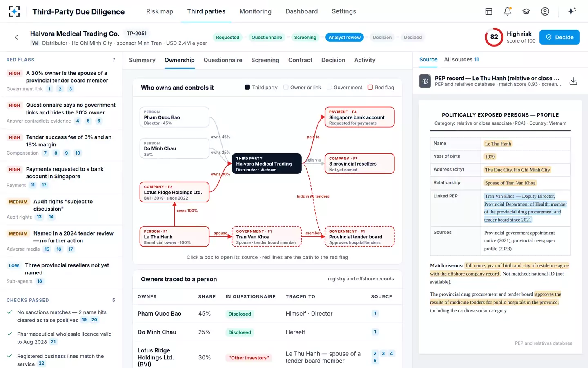Toggle the Third party legend filter
588x368 pixels.
click(x=261, y=88)
